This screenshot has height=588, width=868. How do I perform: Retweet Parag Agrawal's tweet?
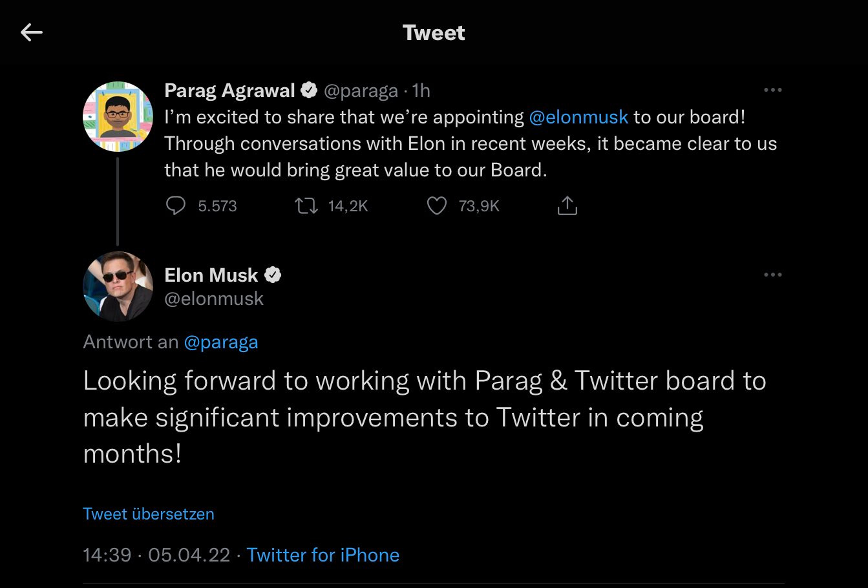306,206
